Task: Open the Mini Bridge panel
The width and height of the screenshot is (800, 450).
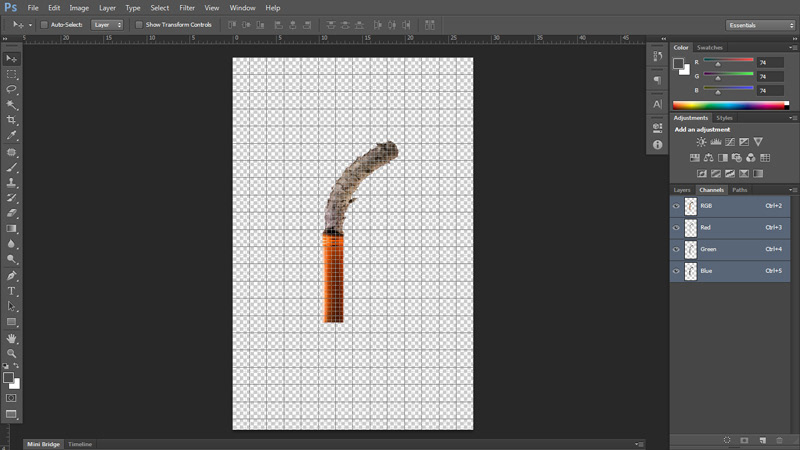Action: (x=43, y=444)
